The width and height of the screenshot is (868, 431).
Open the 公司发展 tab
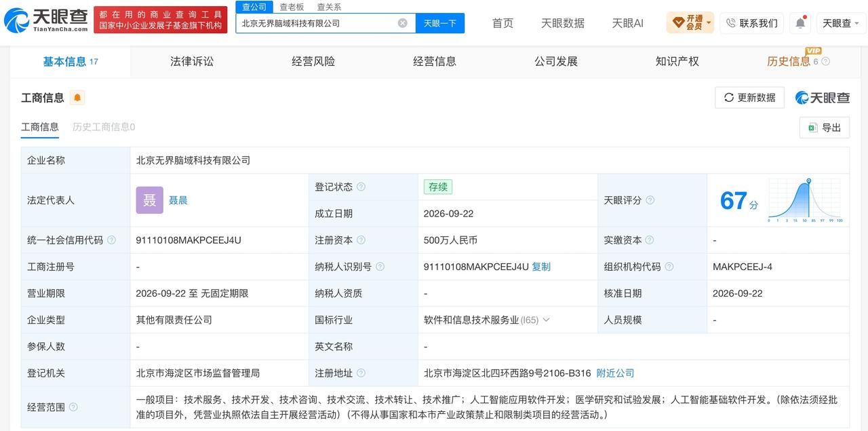click(556, 62)
